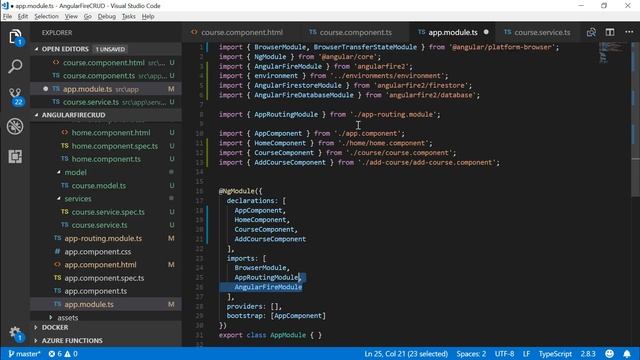Open the View menu
This screenshot has height=360, width=640.
(71, 16)
